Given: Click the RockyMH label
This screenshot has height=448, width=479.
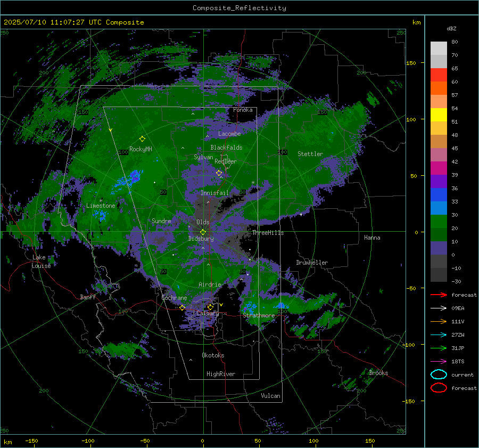Looking at the screenshot, I should pos(141,149).
